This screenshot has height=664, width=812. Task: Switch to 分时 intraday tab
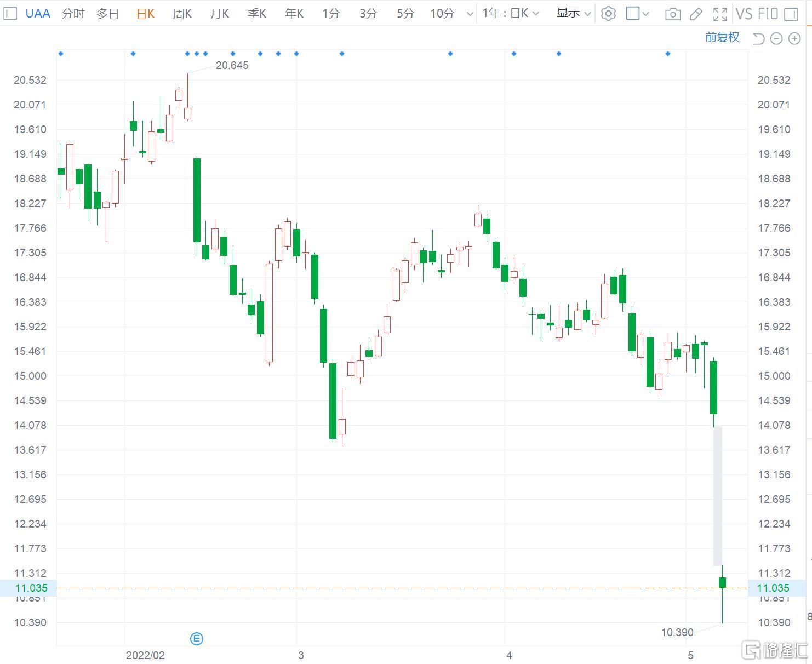tap(73, 14)
